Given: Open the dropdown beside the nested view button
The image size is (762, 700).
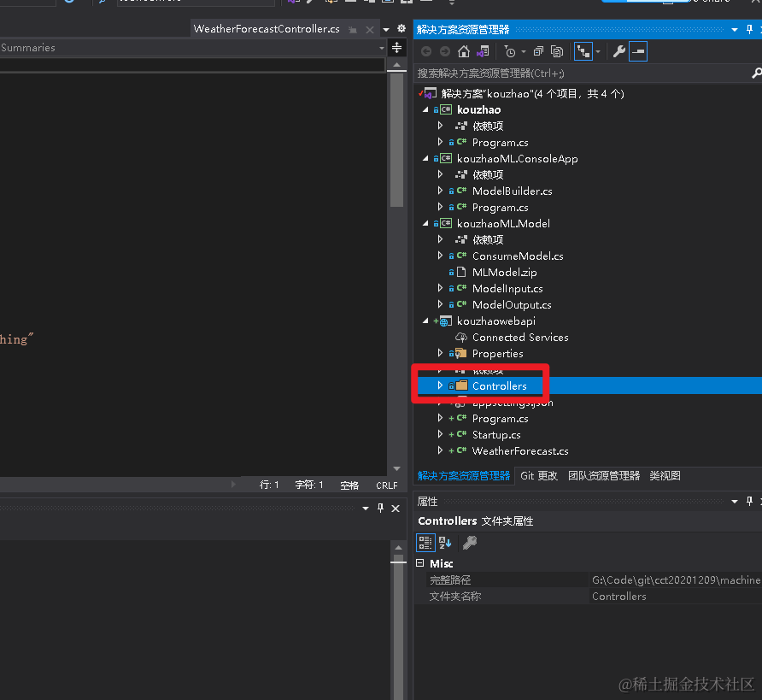Looking at the screenshot, I should [598, 51].
